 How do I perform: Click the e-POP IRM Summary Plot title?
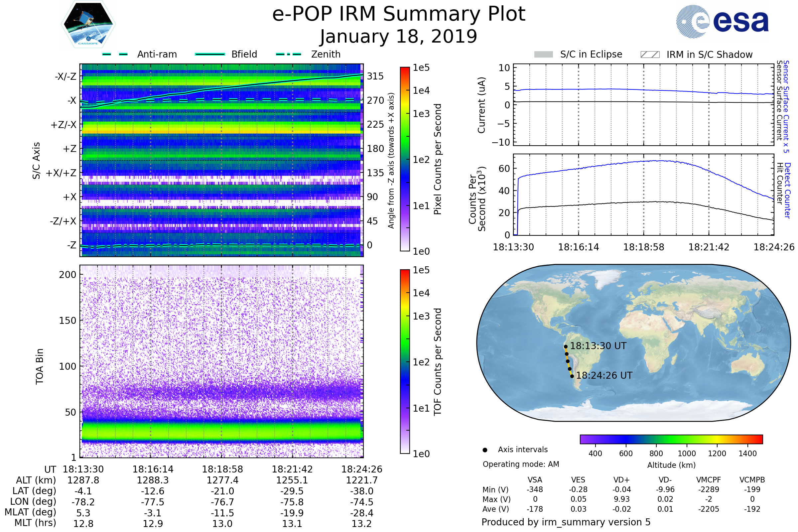[399, 14]
